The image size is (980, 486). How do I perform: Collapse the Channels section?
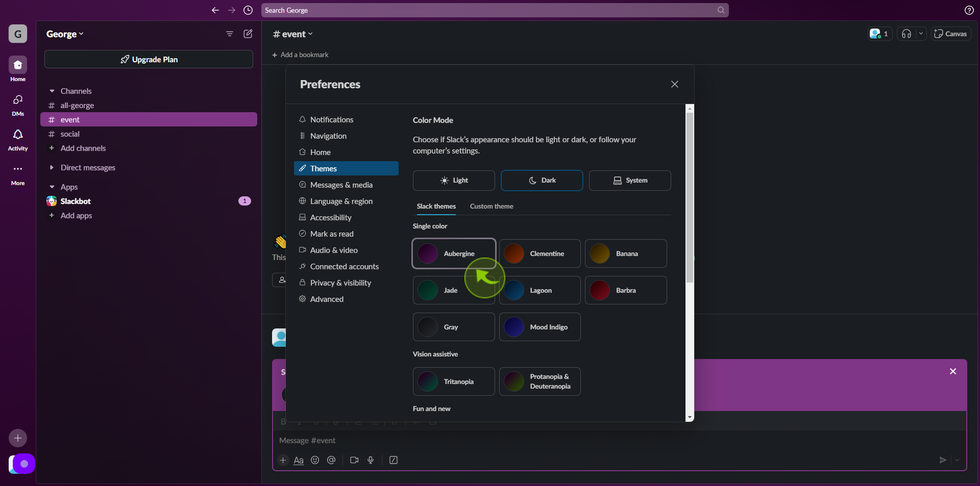point(52,91)
